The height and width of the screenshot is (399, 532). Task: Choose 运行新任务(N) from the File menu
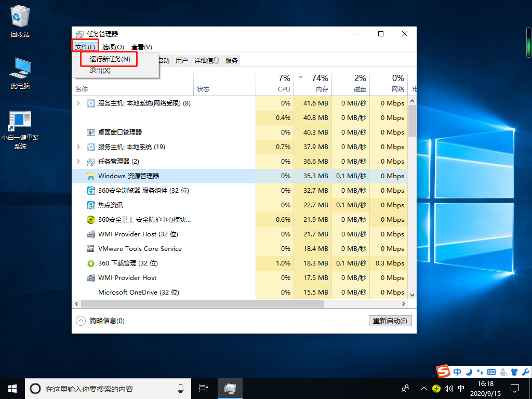pos(110,59)
